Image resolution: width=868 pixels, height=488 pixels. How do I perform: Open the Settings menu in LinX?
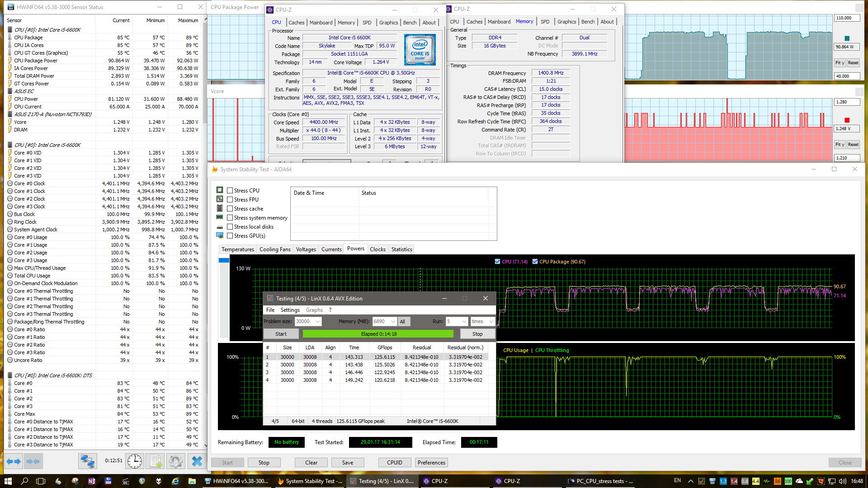click(x=290, y=310)
